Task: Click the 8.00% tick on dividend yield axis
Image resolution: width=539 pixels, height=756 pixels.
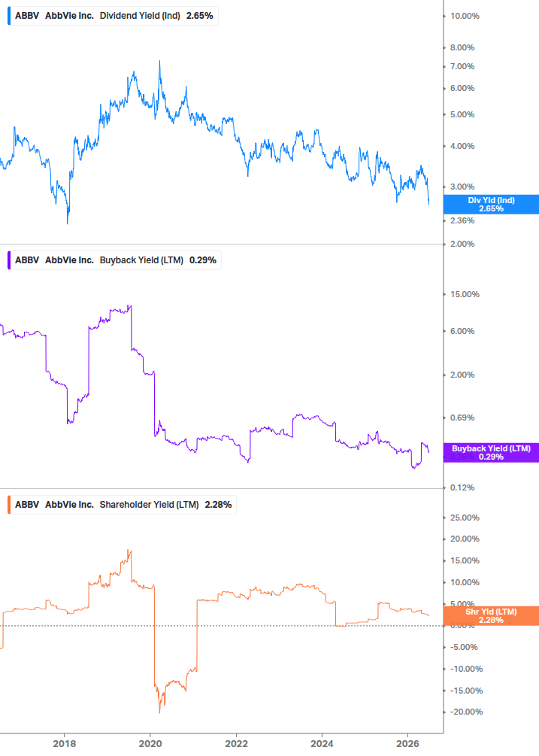Action: [x=462, y=47]
